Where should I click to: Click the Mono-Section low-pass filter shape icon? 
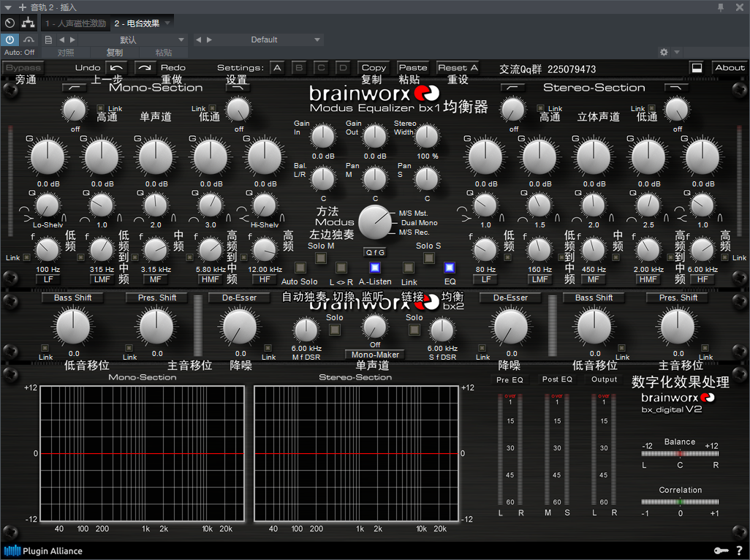pyautogui.click(x=238, y=88)
